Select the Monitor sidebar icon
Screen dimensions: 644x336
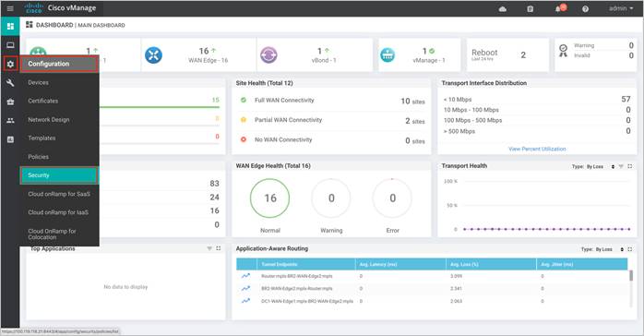tap(10, 45)
